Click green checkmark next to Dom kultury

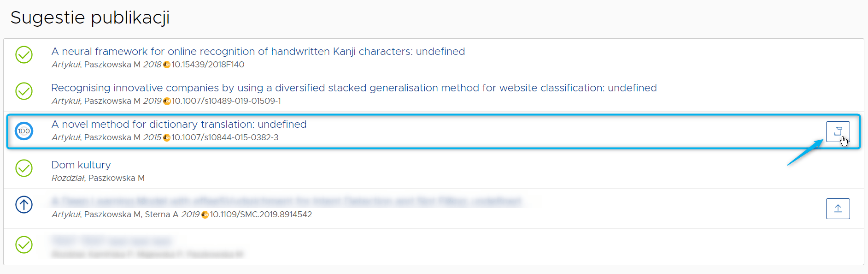pyautogui.click(x=24, y=168)
